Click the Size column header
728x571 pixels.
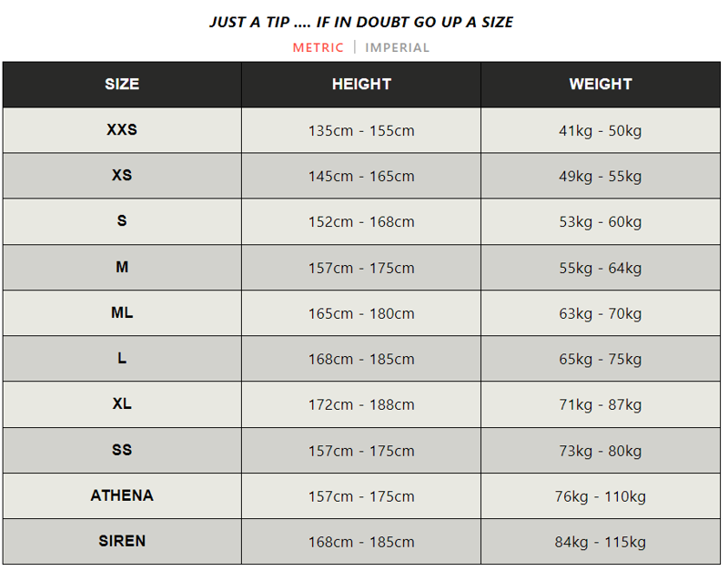[x=122, y=84]
